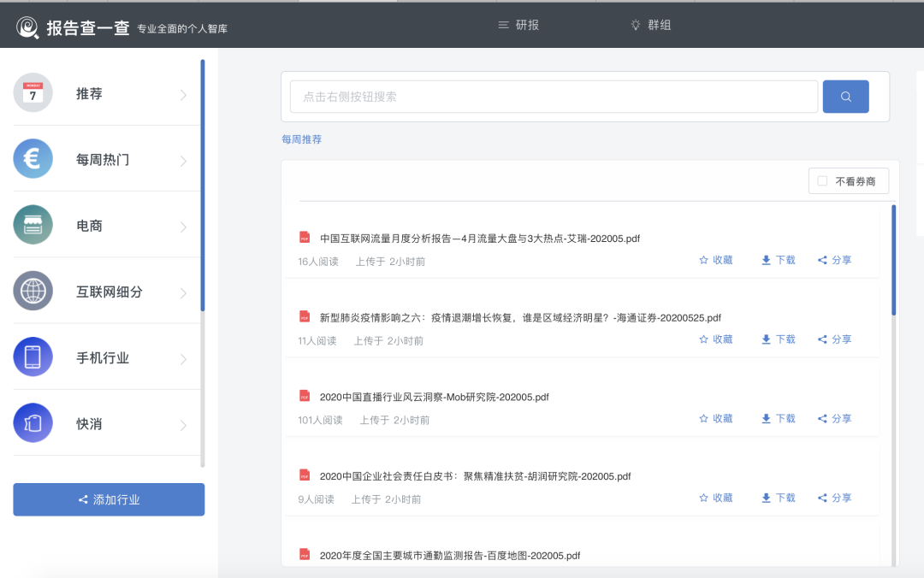Click the calendar icon for 推荐

pyautogui.click(x=33, y=92)
